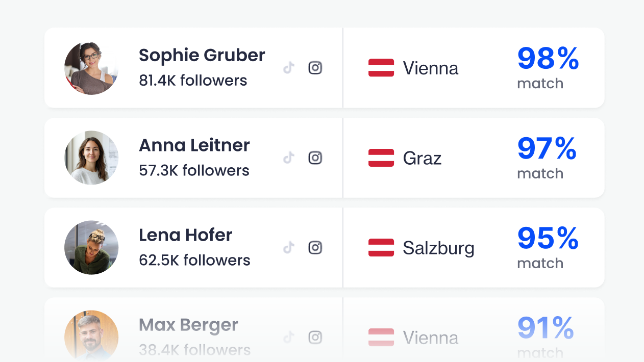This screenshot has width=644, height=362.
Task: Select the 97% match score
Action: pos(547,148)
